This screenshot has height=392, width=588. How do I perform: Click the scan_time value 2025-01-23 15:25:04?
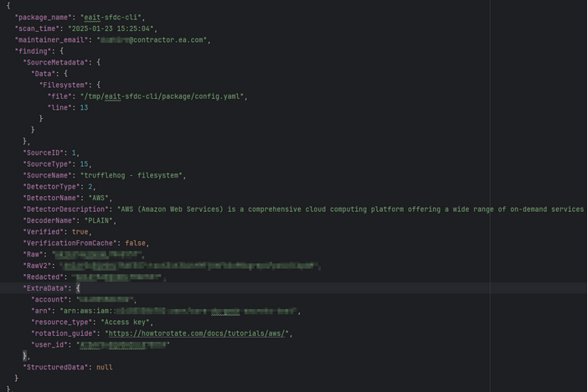(111, 28)
